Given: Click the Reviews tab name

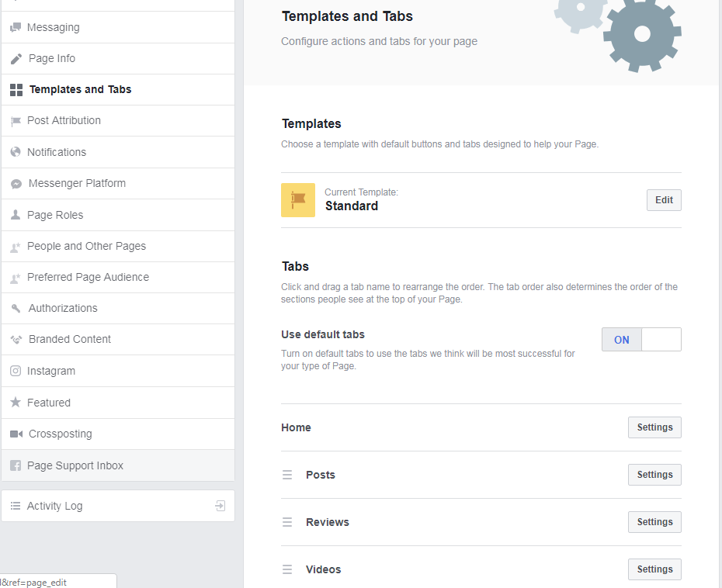Looking at the screenshot, I should point(328,523).
